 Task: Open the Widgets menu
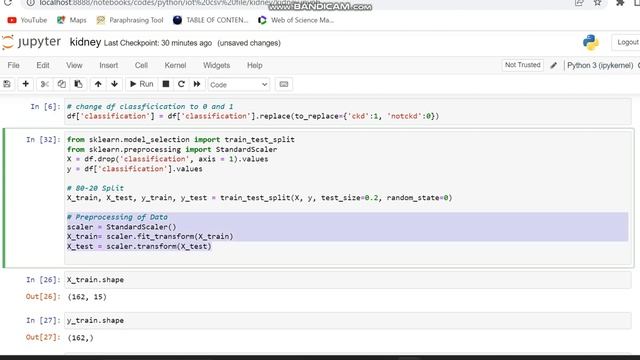coord(216,65)
